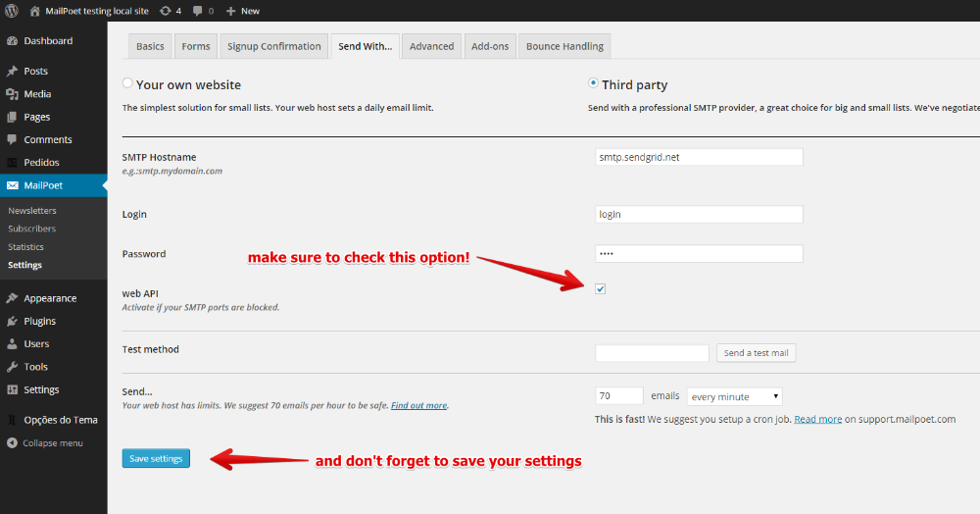Click the Collapse menu label
The height and width of the screenshot is (514, 980).
click(53, 443)
